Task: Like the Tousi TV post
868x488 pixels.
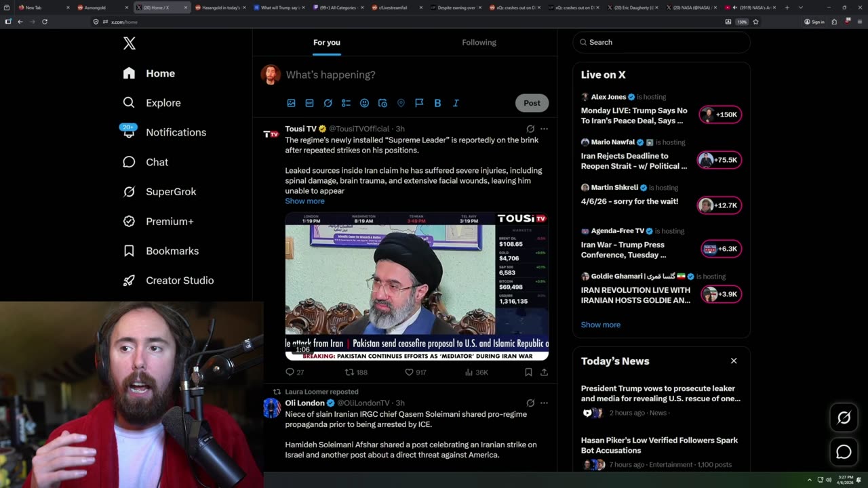Action: (415, 372)
